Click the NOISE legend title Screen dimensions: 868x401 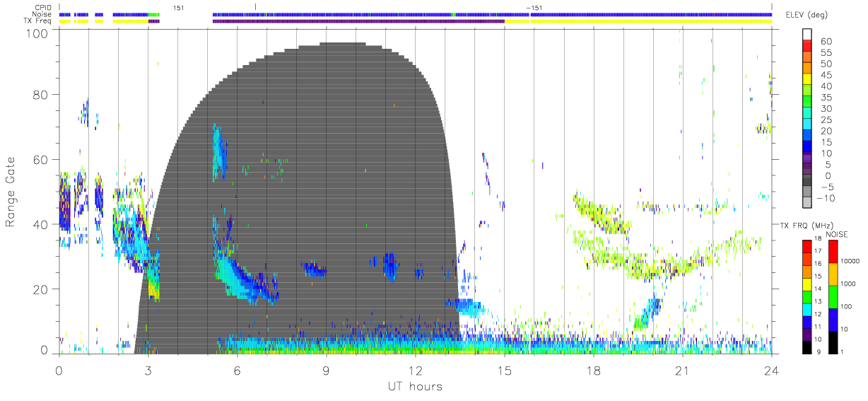(x=838, y=234)
